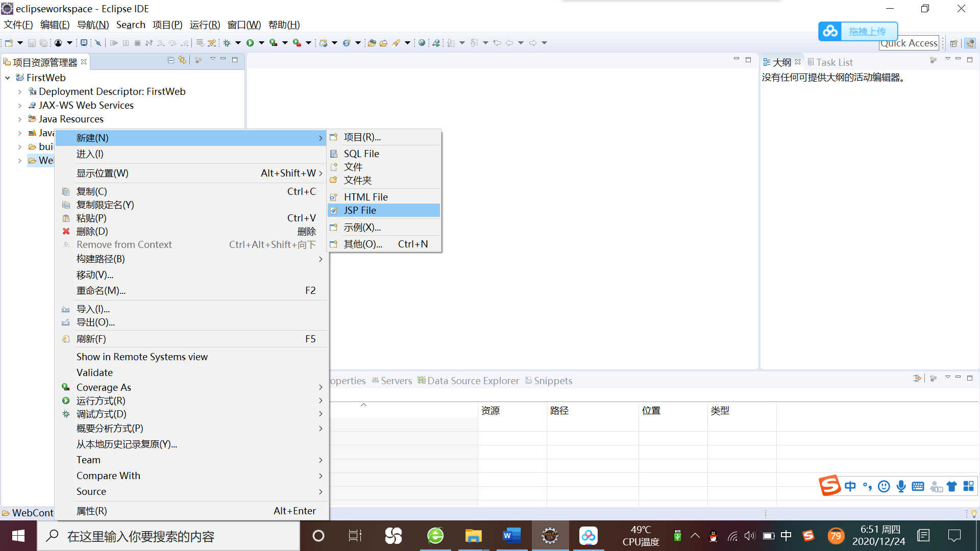Click the Save All toolbar icon
The image size is (980, 551).
pos(43,43)
